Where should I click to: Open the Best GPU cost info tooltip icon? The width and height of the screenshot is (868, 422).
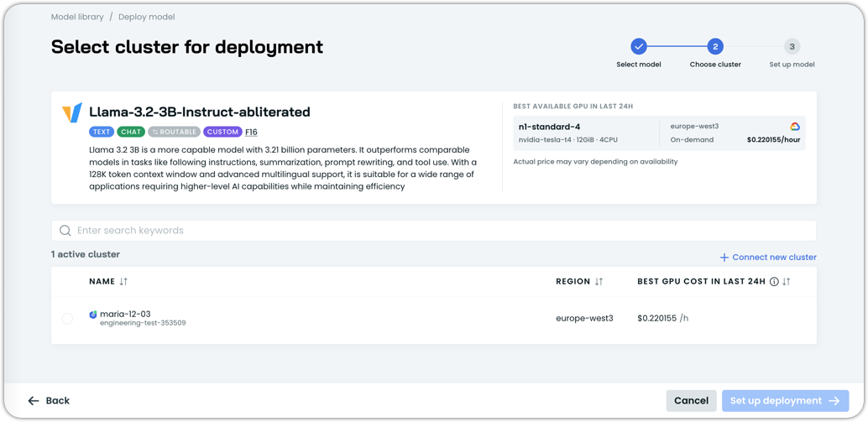(x=774, y=282)
